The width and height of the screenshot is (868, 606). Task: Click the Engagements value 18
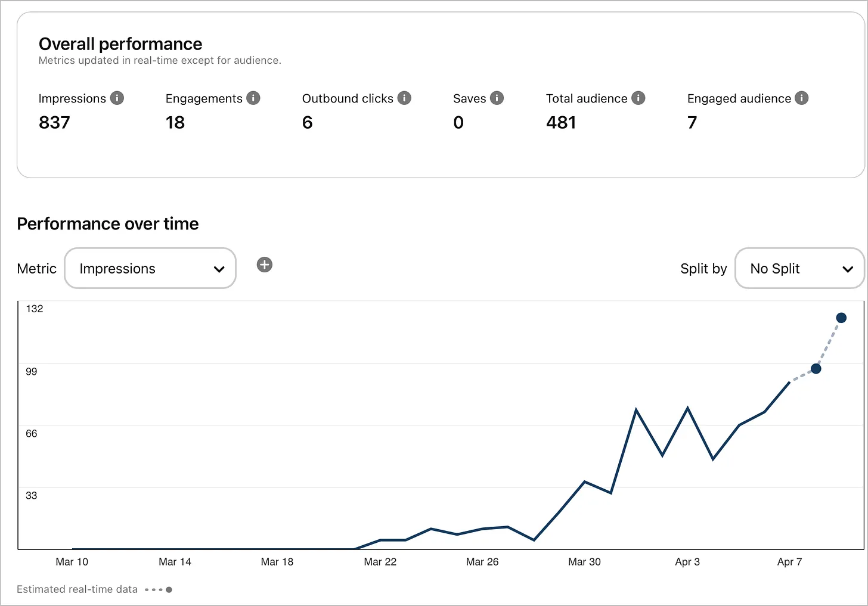coord(175,123)
